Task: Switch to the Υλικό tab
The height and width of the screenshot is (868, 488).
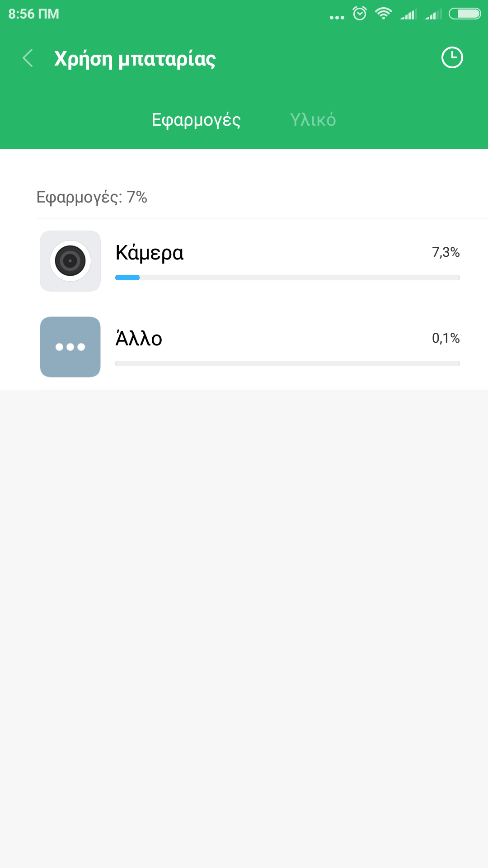Action: [313, 120]
